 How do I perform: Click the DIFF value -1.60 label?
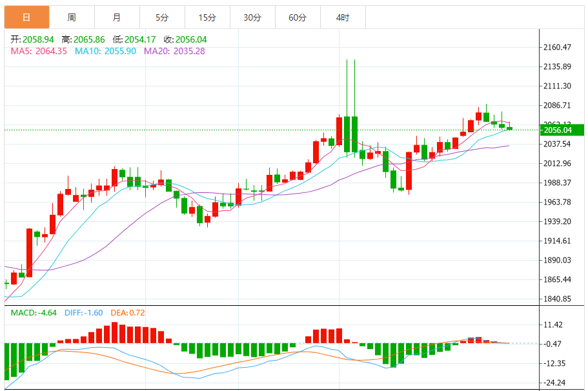[84, 313]
